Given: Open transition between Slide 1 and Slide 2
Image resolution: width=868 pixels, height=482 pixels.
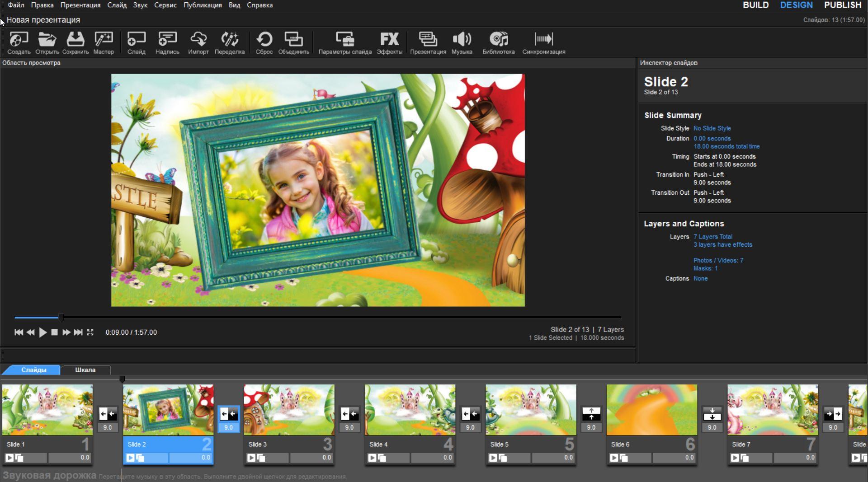Looking at the screenshot, I should (108, 414).
